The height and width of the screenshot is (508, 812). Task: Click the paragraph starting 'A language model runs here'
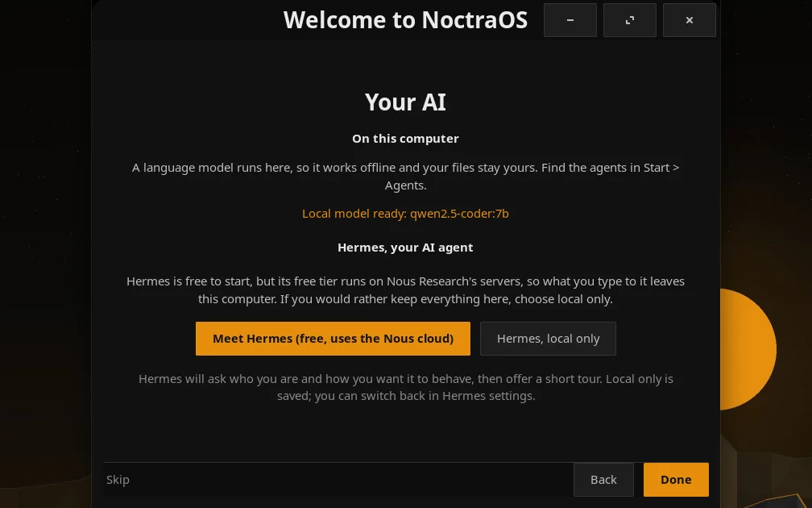coord(405,177)
